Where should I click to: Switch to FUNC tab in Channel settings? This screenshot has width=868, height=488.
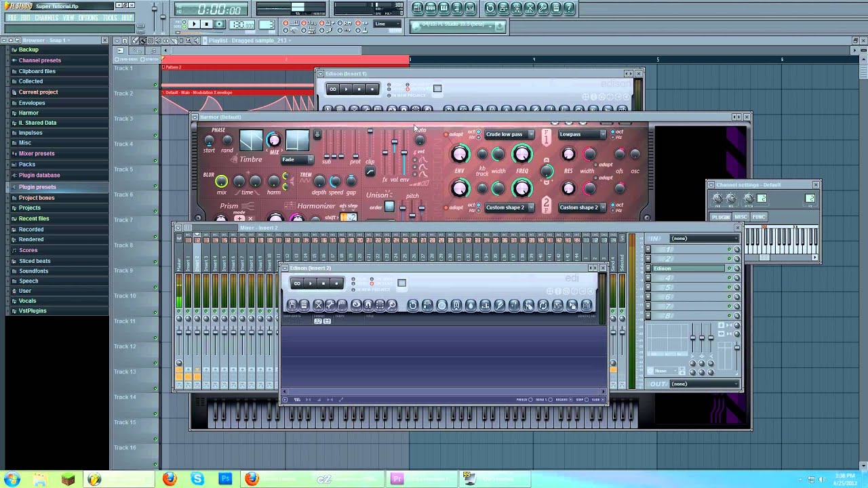[x=759, y=217]
